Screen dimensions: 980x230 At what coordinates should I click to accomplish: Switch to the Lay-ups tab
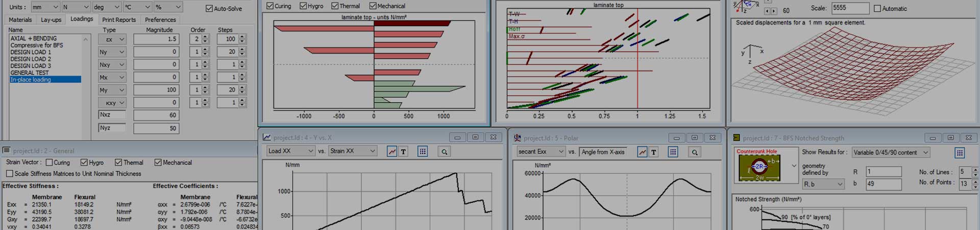point(51,20)
